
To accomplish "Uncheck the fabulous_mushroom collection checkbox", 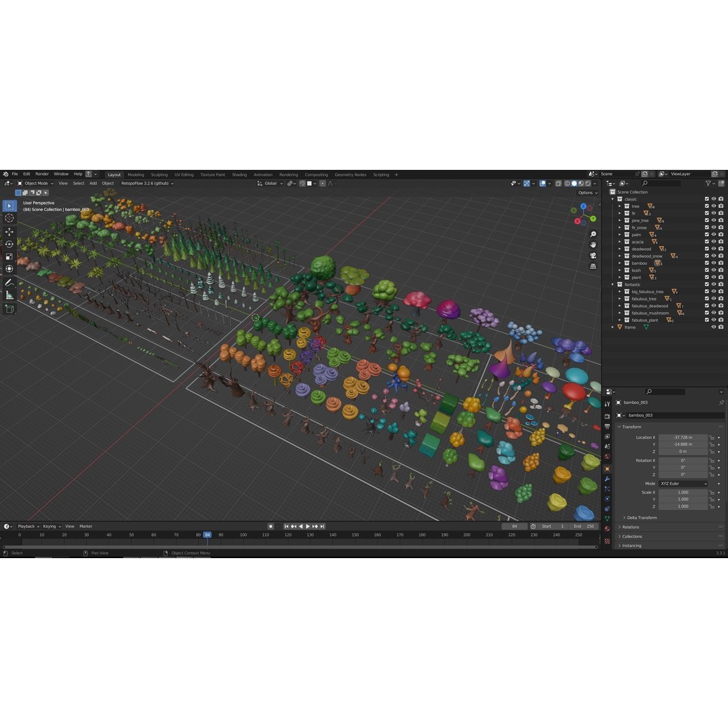I will coord(706,313).
